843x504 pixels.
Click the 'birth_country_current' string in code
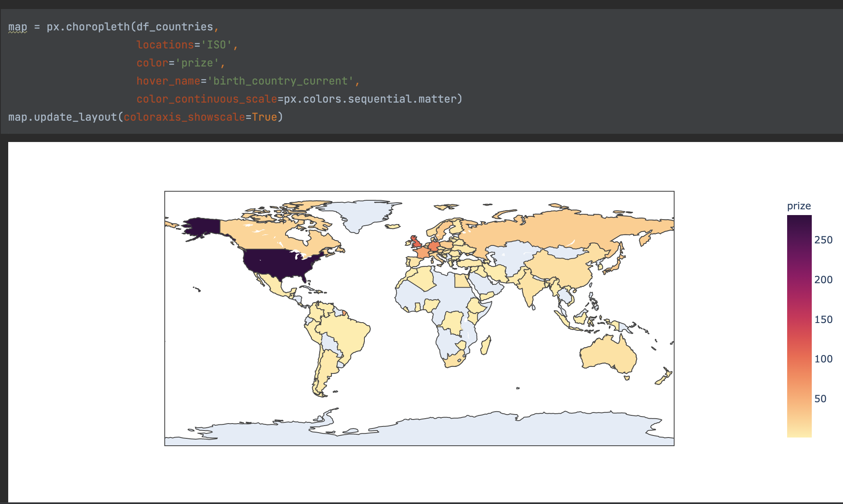[x=281, y=81]
